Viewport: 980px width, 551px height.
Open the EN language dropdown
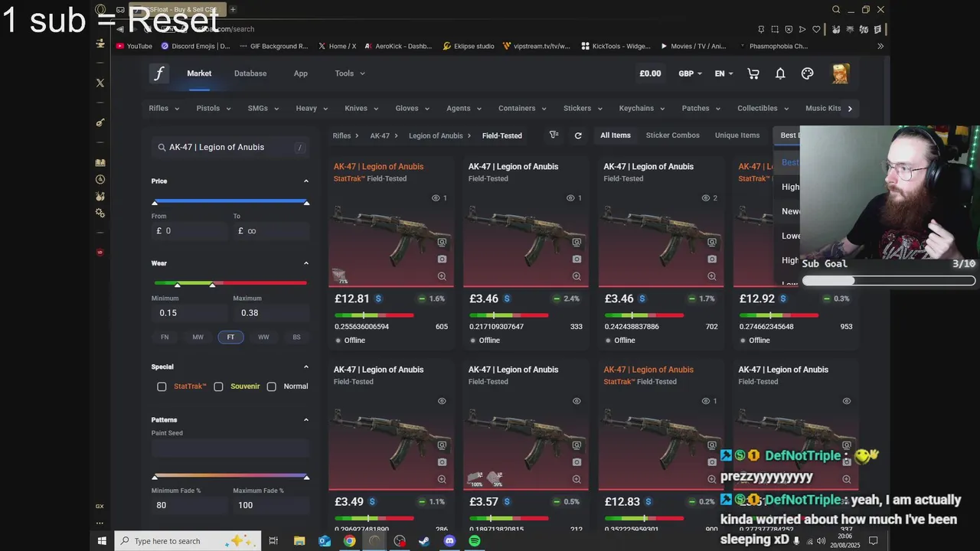point(724,73)
